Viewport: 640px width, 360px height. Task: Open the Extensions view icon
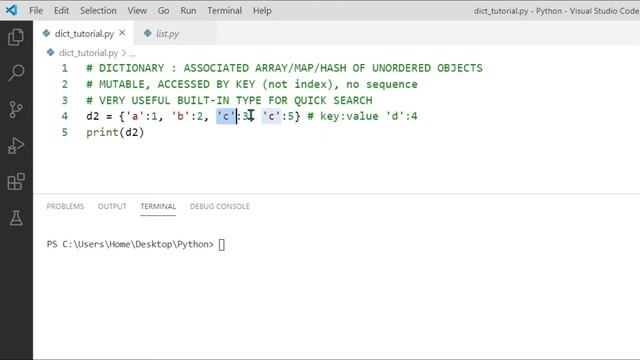tap(16, 182)
